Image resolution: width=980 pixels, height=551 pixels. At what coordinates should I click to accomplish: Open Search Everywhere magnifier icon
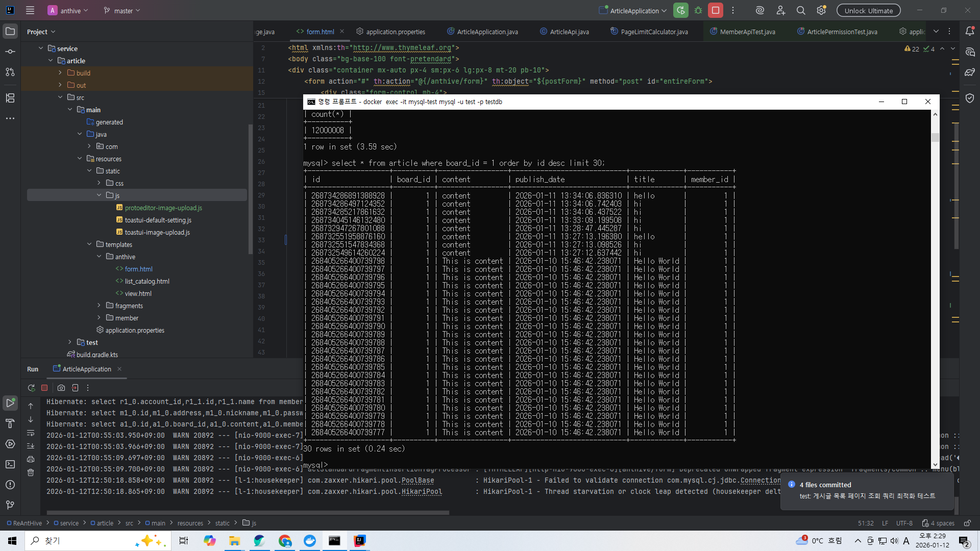[801, 11]
